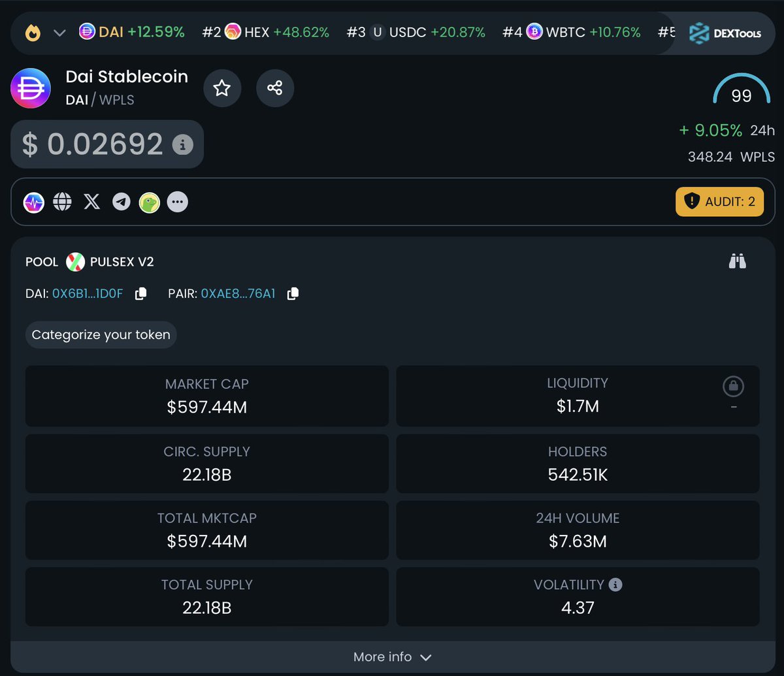Open the pulse chart icon link
The width and height of the screenshot is (784, 676).
click(34, 202)
